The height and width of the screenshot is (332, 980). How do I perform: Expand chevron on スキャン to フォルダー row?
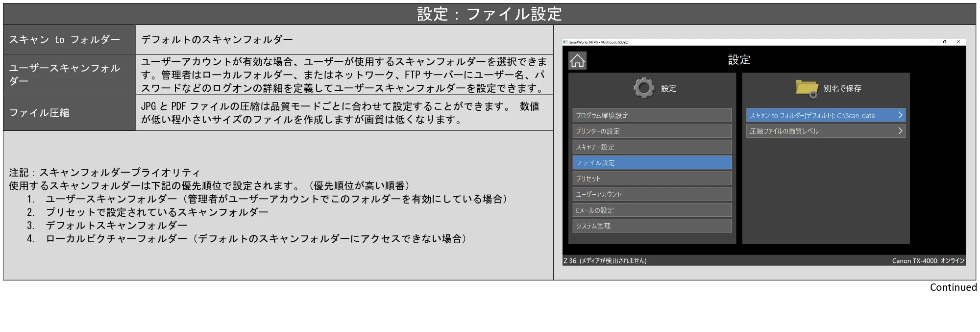pos(900,115)
